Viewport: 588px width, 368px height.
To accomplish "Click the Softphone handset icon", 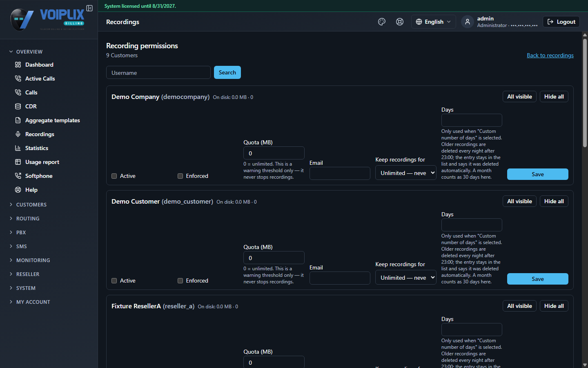I will point(18,176).
